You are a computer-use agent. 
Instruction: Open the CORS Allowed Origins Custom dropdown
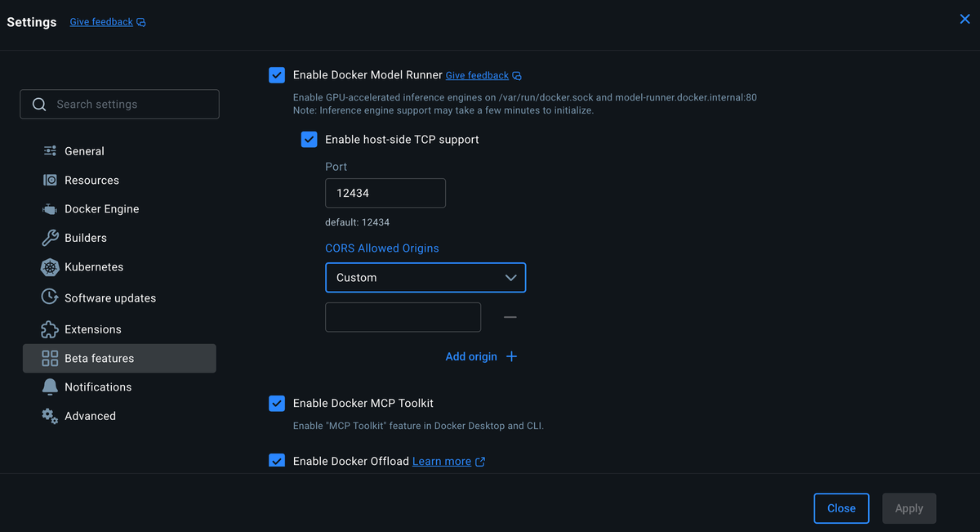425,277
